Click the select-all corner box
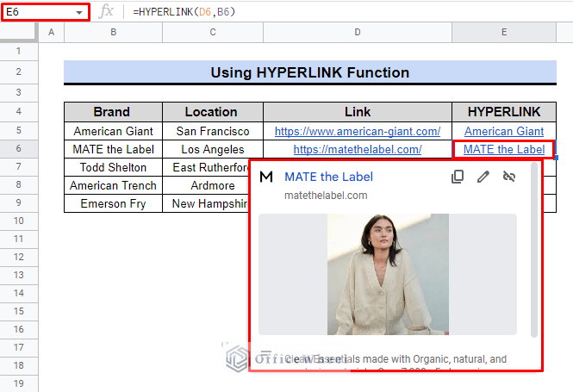The image size is (573, 392). (x=19, y=32)
